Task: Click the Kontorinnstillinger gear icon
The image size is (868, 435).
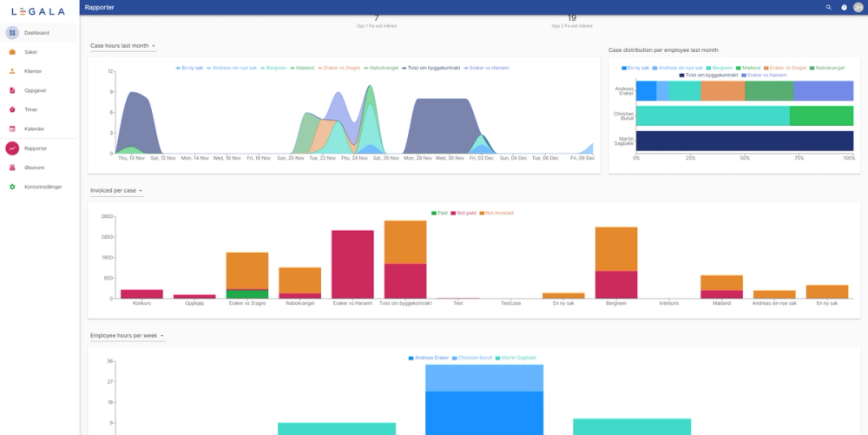Action: click(x=12, y=187)
